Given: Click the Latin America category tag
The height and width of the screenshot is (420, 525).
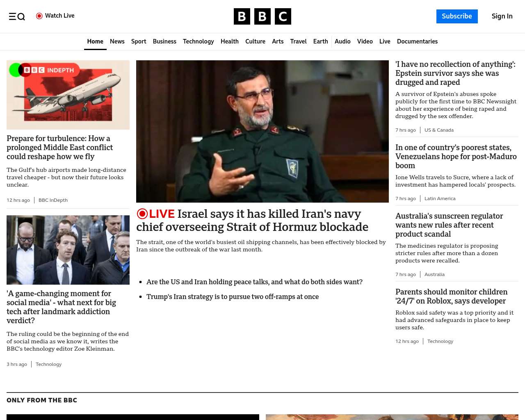Looking at the screenshot, I should coord(440,199).
